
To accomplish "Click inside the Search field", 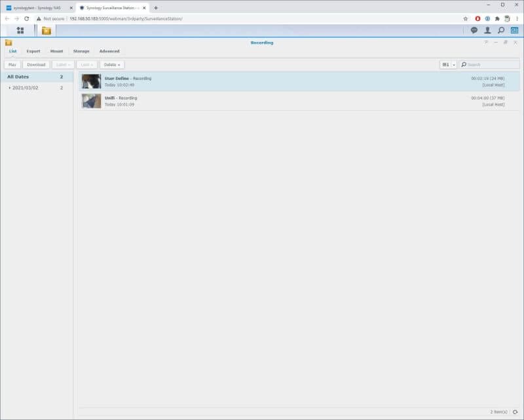I will [x=488, y=64].
